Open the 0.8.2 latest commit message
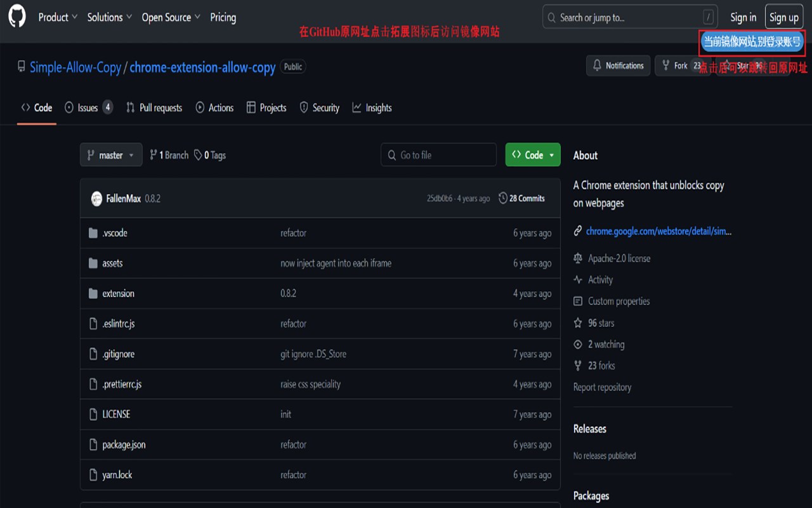The image size is (812, 508). (153, 199)
